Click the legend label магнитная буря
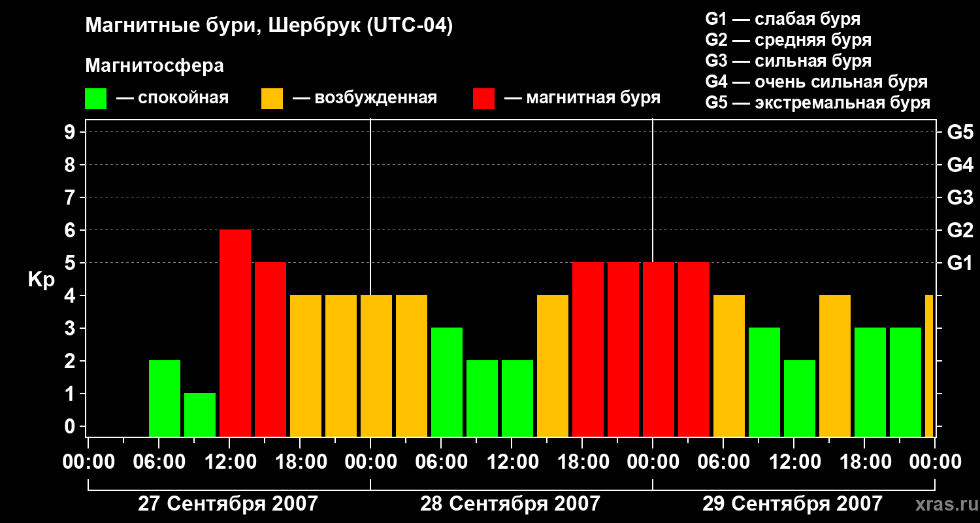The height and width of the screenshot is (523, 980). pos(593,98)
